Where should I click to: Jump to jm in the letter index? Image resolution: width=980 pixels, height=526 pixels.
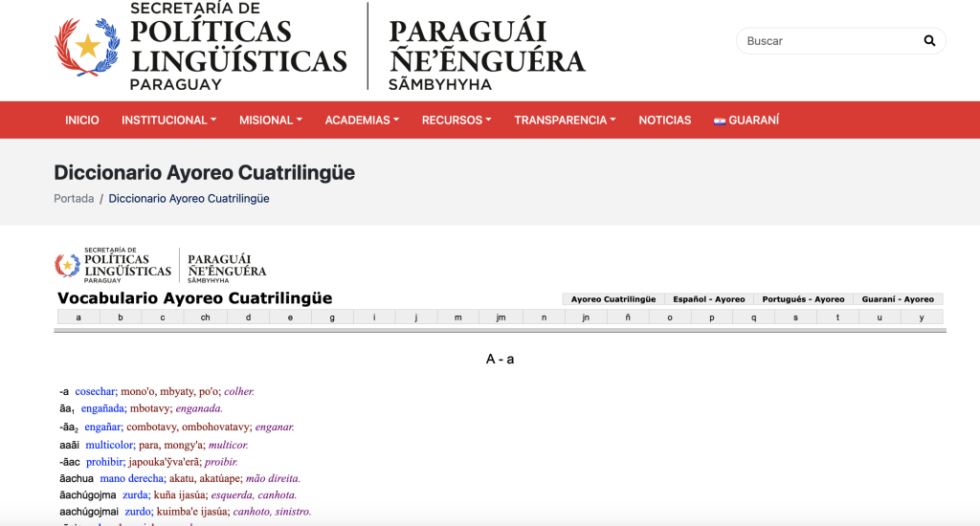point(501,318)
